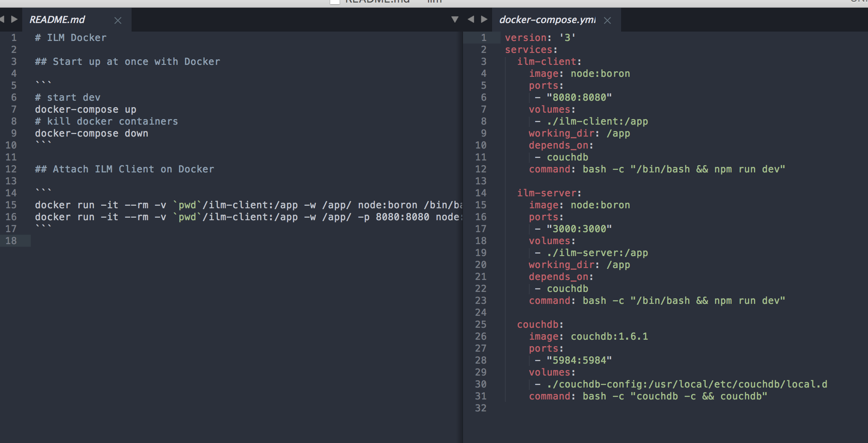Viewport: 868px width, 443px height.
Task: Switch to the README.md tab
Action: (x=57, y=20)
